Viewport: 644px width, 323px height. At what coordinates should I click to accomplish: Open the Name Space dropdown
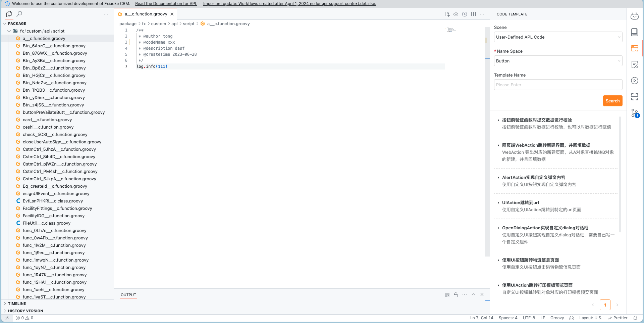coord(558,61)
